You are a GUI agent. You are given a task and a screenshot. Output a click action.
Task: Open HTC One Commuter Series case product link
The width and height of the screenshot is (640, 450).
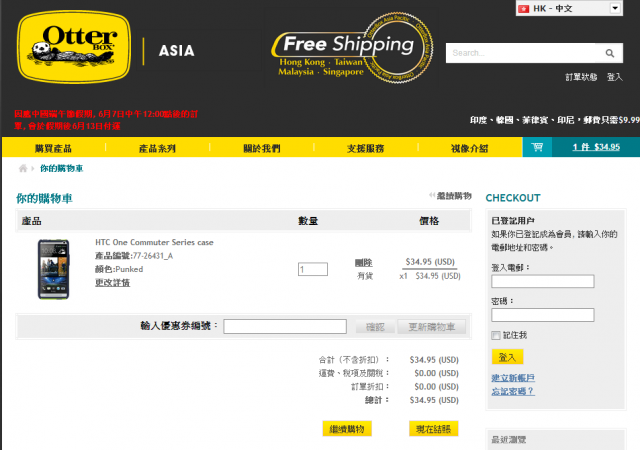[x=154, y=242]
